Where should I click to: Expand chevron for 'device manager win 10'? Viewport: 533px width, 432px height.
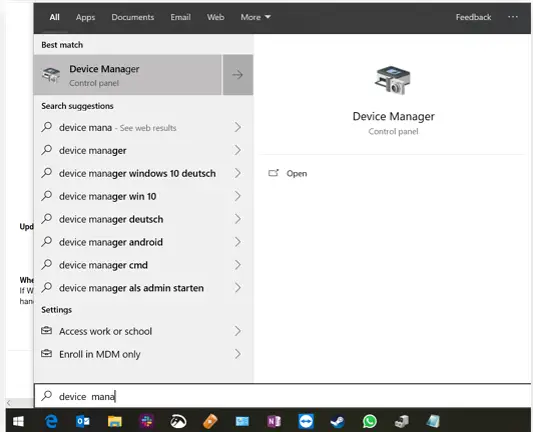point(238,196)
